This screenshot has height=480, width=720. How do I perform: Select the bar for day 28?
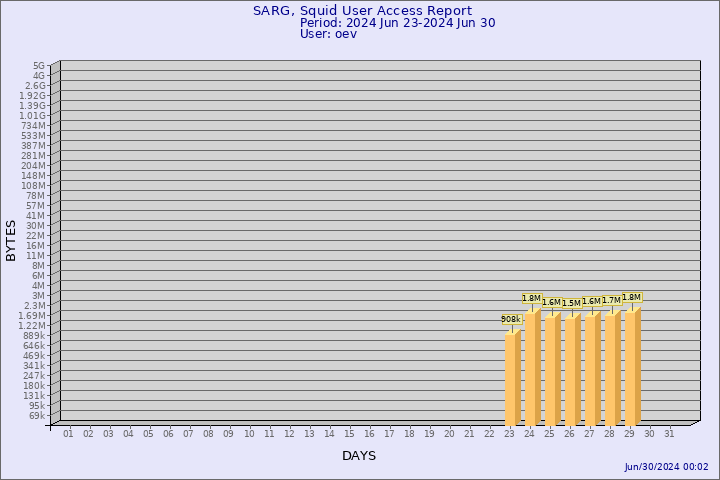(612, 369)
